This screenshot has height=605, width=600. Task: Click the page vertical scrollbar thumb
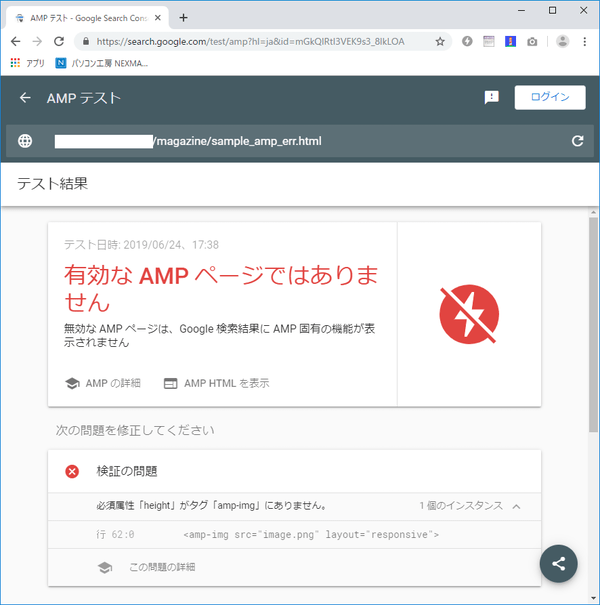point(593,324)
